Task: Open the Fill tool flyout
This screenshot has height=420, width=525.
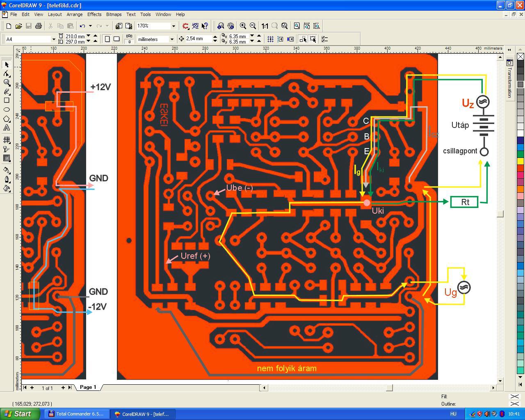Action: coord(7,188)
